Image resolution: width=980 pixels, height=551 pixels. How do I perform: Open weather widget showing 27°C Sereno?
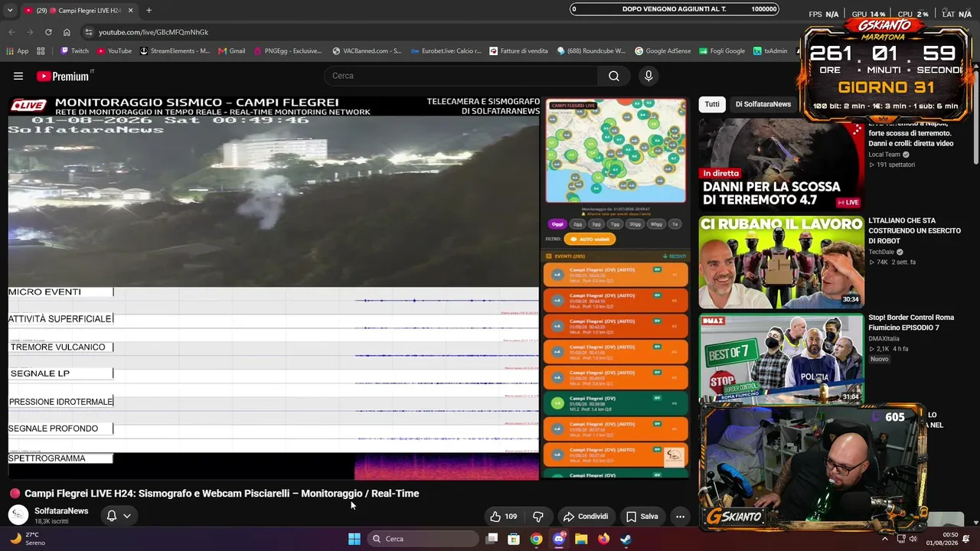(x=27, y=539)
